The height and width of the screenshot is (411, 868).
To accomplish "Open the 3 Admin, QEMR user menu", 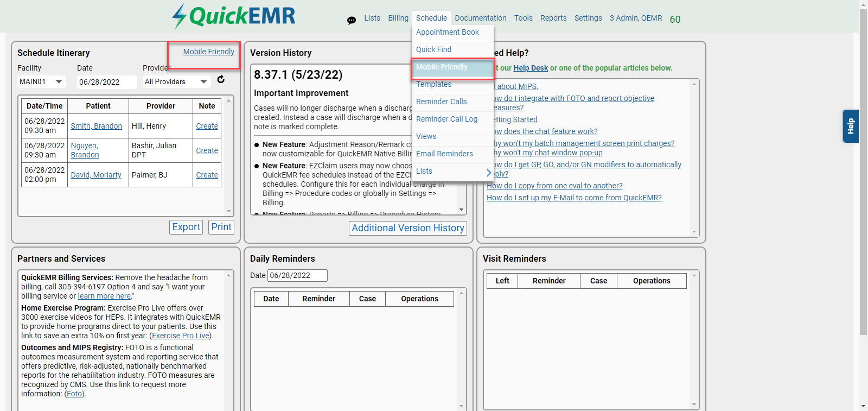I will (x=636, y=18).
